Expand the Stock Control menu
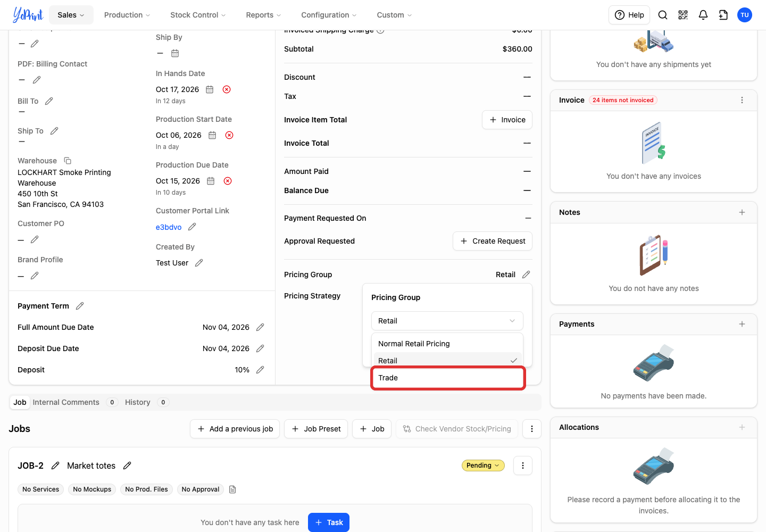 pos(198,15)
